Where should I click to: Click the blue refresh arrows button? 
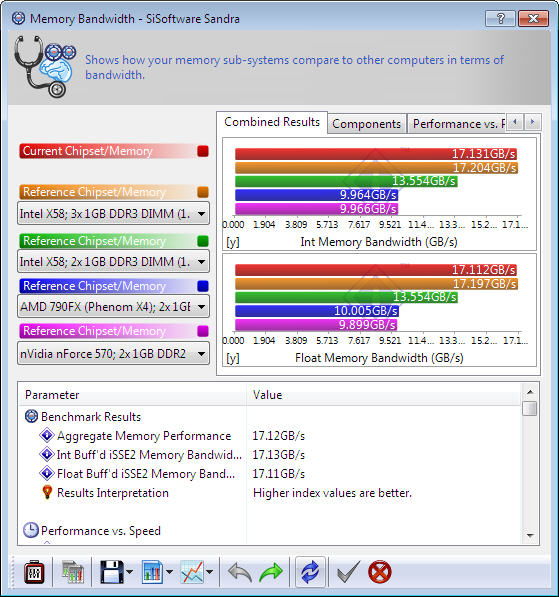tap(310, 572)
